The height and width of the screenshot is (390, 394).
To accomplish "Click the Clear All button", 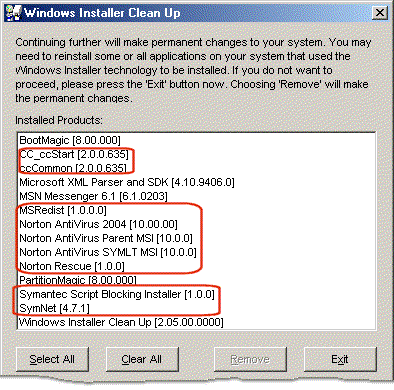I will click(x=142, y=359).
